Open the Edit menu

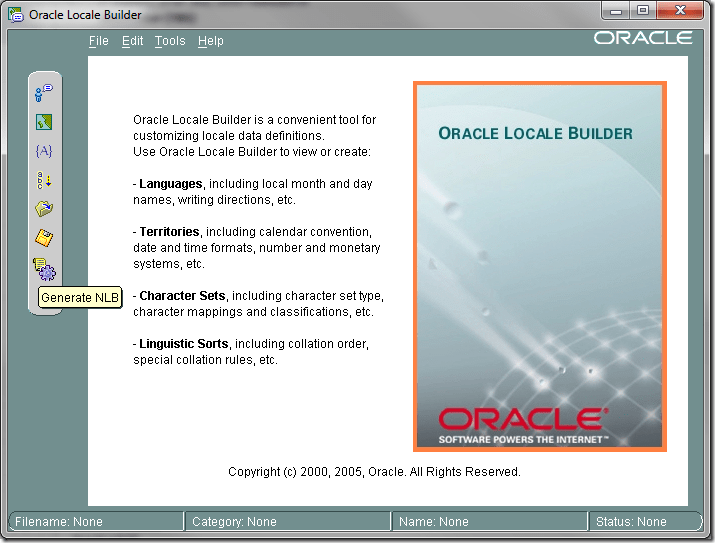[132, 41]
